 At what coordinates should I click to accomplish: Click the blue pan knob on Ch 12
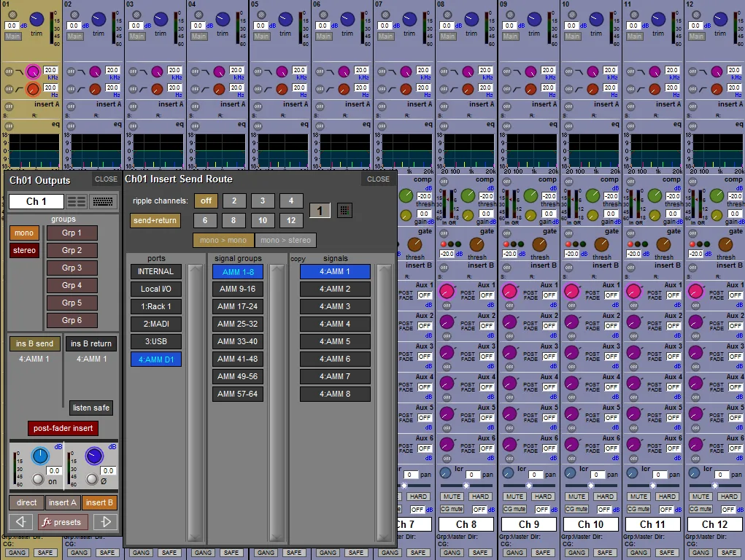694,472
